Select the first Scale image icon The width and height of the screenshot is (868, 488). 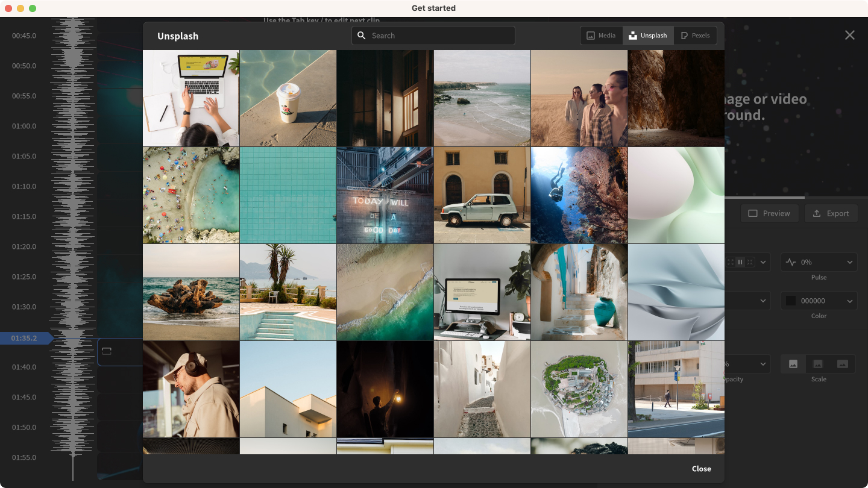[x=793, y=364]
